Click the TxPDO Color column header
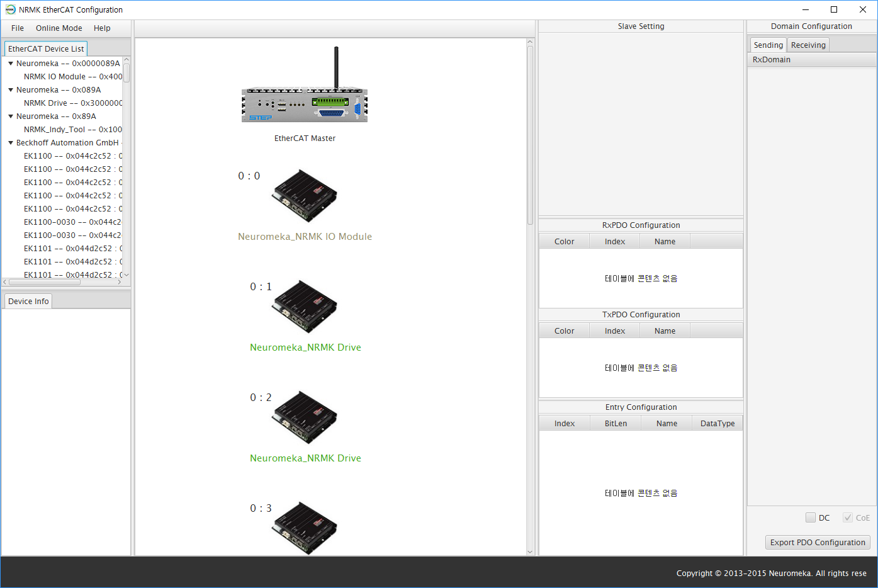 click(564, 331)
